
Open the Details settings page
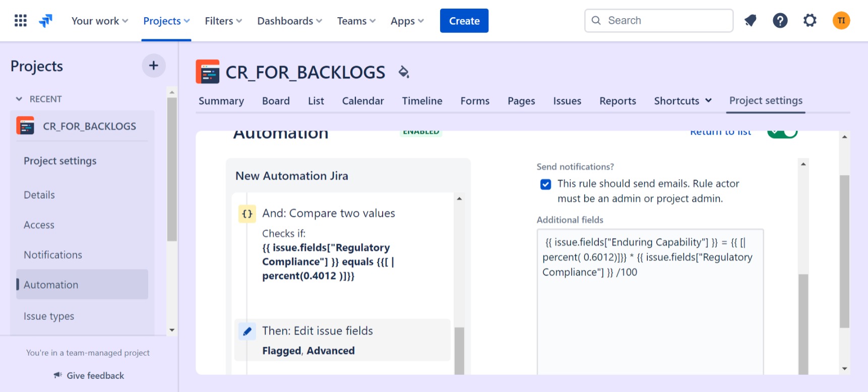tap(39, 195)
